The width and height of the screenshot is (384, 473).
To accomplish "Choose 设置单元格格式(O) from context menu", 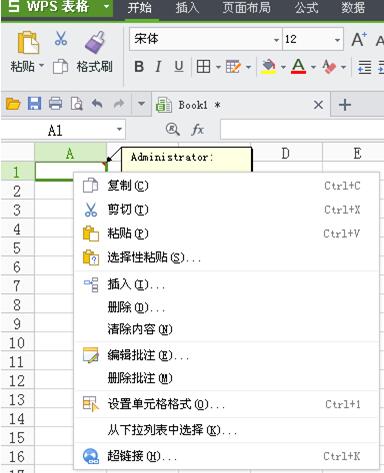I will pyautogui.click(x=227, y=404).
